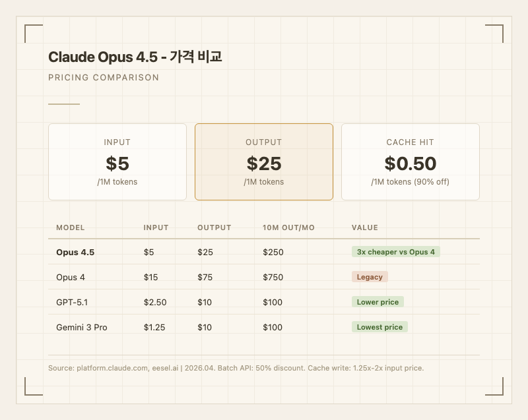Screen dimensions: 528x420
Task: Select the 10M OUT/MO column header
Action: point(288,227)
